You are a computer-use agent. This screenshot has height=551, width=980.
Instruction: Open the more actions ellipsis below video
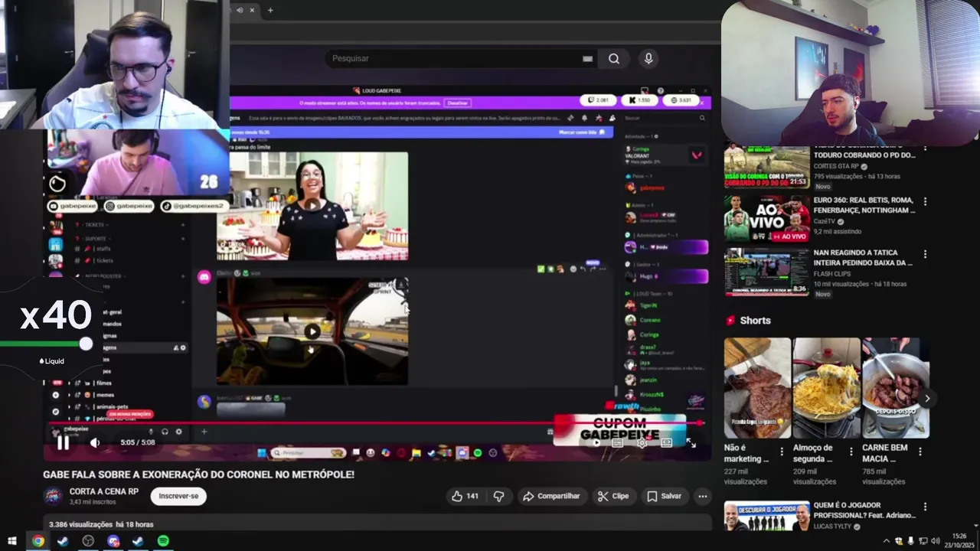pos(702,496)
